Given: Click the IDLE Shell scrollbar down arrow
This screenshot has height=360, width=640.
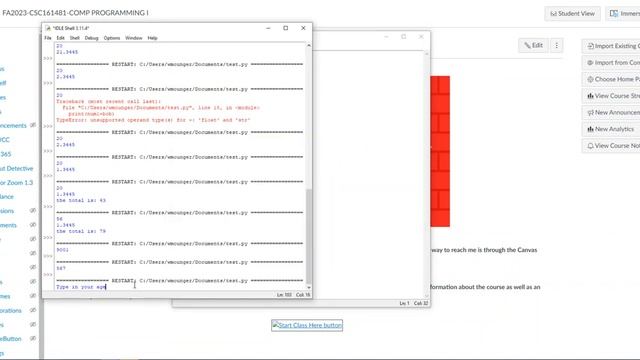Looking at the screenshot, I should coord(309,287).
